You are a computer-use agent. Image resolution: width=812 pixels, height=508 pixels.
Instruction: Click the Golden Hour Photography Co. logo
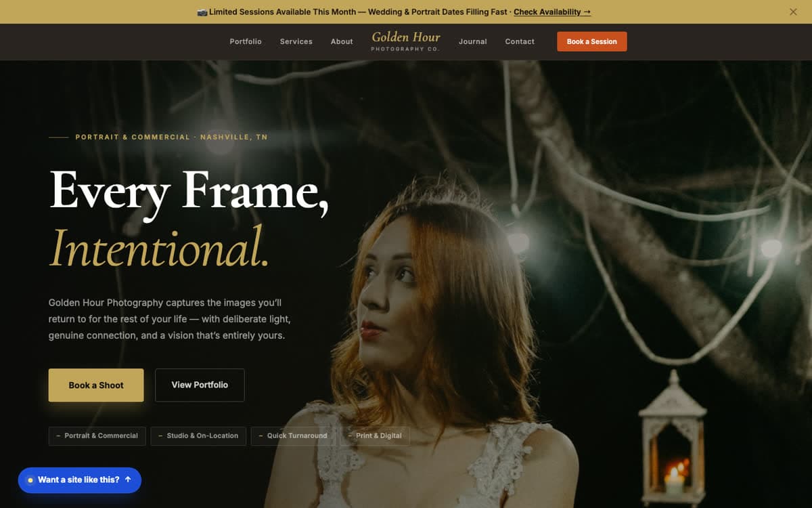coord(406,41)
